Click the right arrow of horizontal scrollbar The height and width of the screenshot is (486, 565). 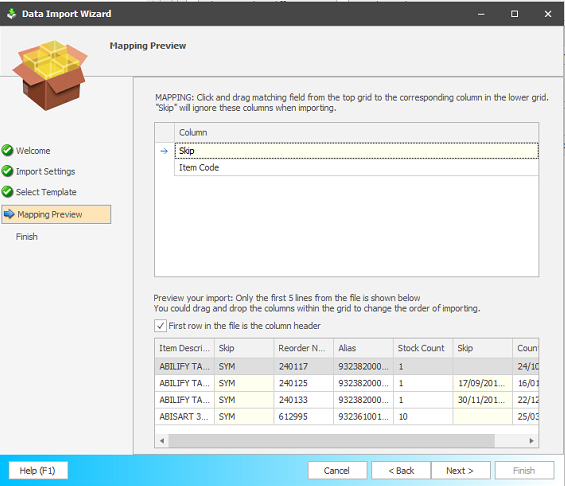[x=531, y=441]
